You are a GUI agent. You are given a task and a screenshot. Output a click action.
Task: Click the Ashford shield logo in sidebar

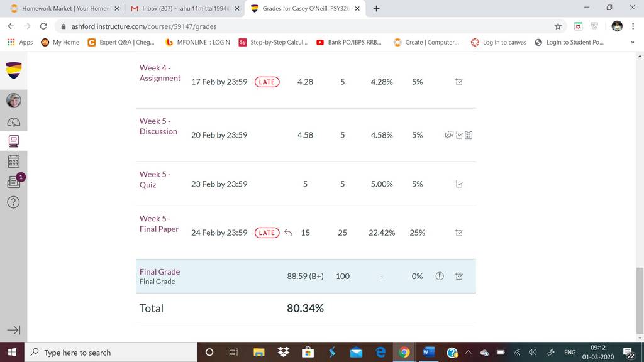pyautogui.click(x=14, y=70)
